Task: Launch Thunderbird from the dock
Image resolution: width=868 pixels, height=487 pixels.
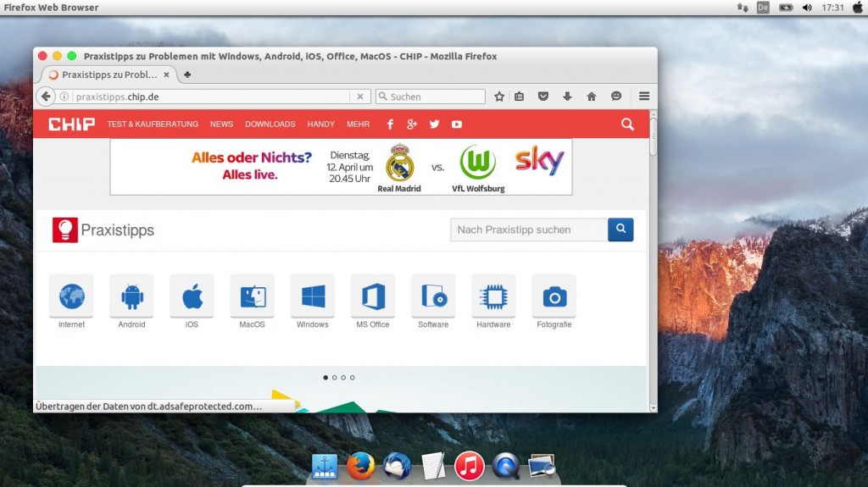Action: (397, 466)
